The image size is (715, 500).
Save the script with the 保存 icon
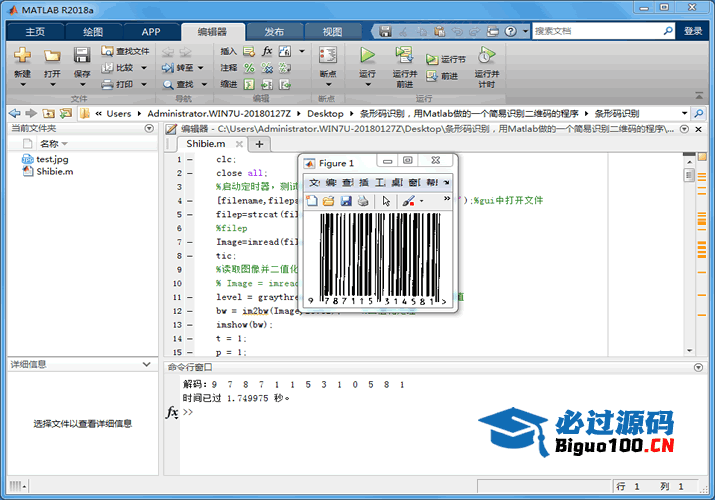click(x=82, y=56)
